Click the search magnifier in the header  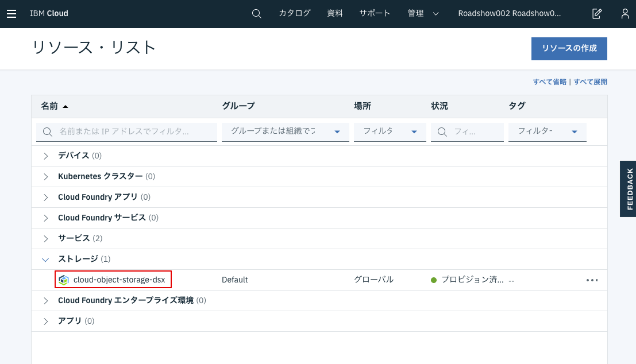[x=256, y=14]
